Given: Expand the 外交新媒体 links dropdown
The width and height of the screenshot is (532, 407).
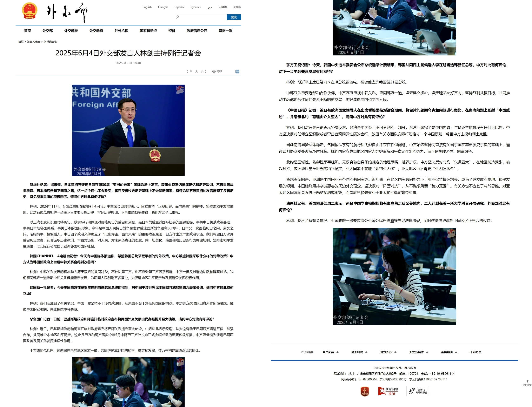Looking at the screenshot, I should 419,352.
